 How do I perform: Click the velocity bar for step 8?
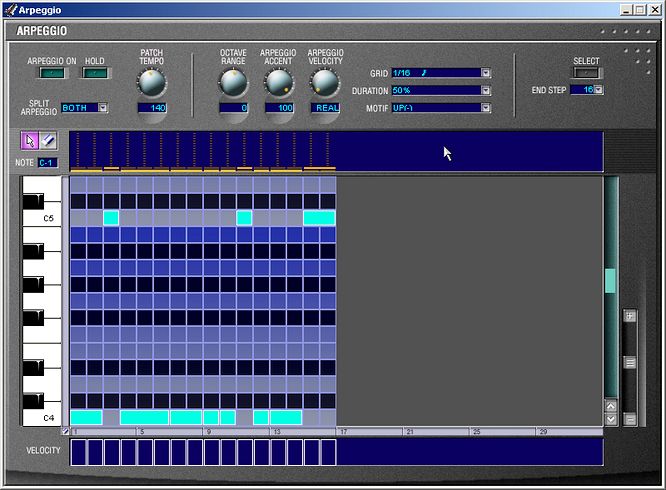(195, 452)
